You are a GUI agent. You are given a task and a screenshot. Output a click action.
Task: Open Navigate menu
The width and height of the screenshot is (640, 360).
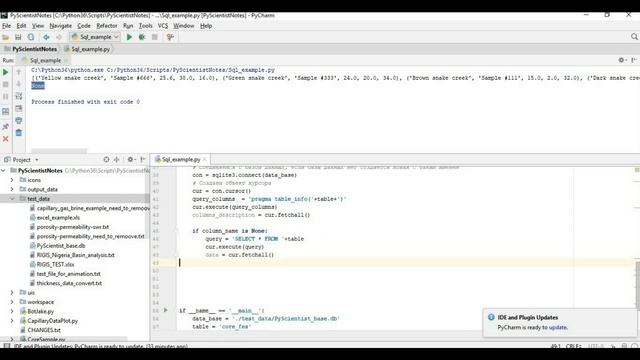(x=60, y=26)
